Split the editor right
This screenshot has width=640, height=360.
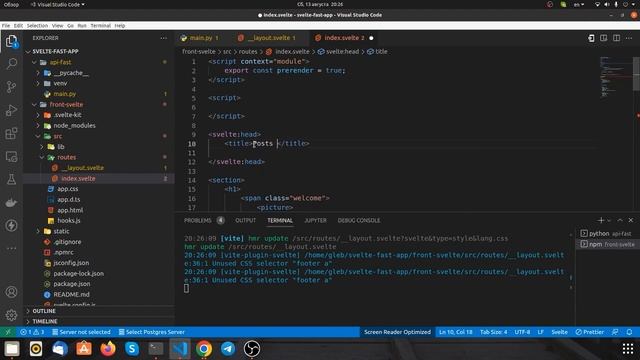tap(616, 38)
